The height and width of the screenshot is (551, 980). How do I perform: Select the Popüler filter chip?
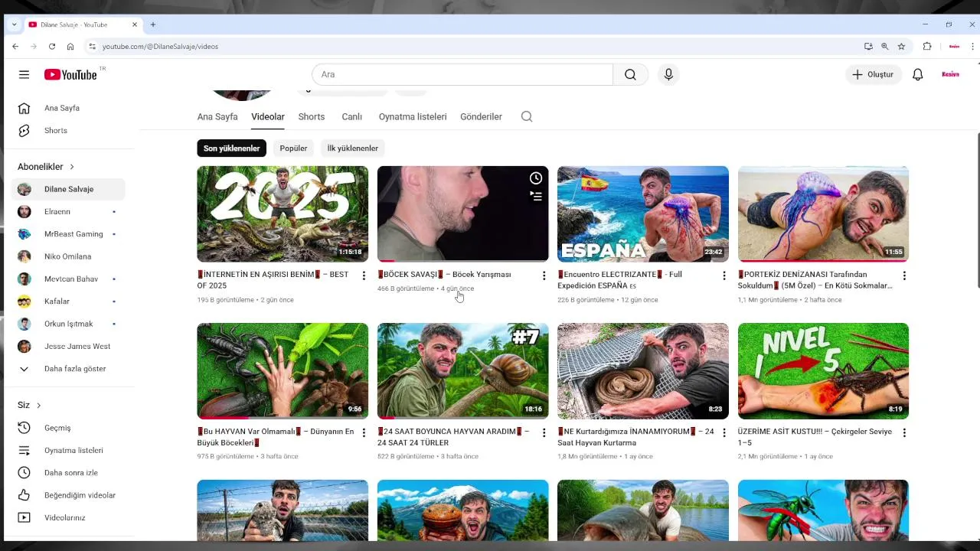(293, 148)
